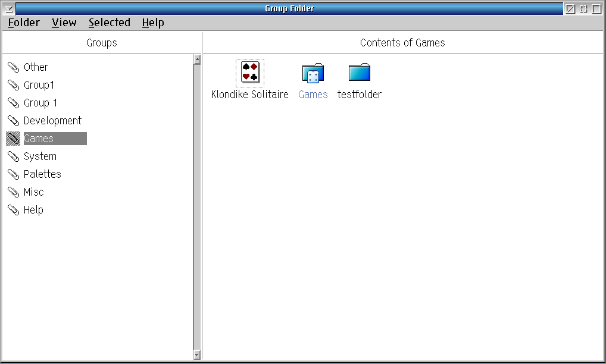Open the Folder menu
The height and width of the screenshot is (364, 606).
(24, 23)
